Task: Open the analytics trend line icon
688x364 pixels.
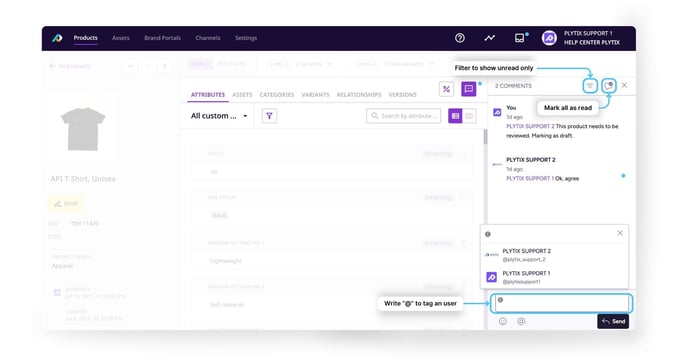Action: coord(489,38)
